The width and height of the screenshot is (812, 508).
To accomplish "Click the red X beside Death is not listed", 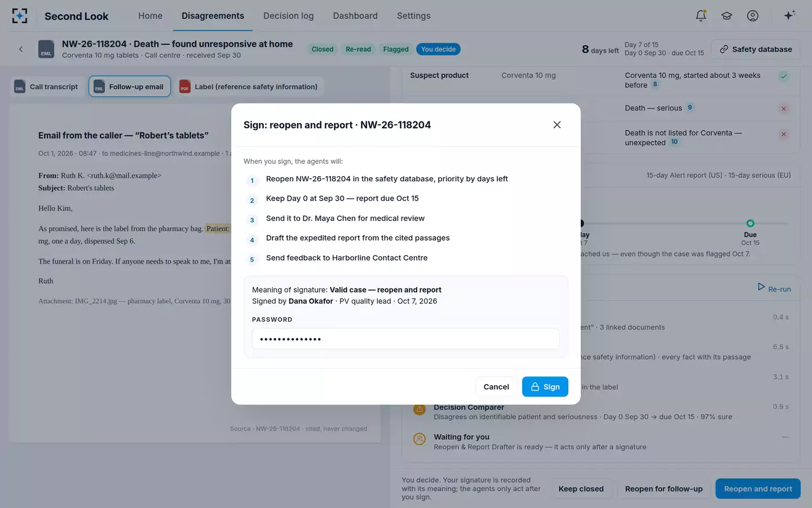I will pyautogui.click(x=783, y=134).
